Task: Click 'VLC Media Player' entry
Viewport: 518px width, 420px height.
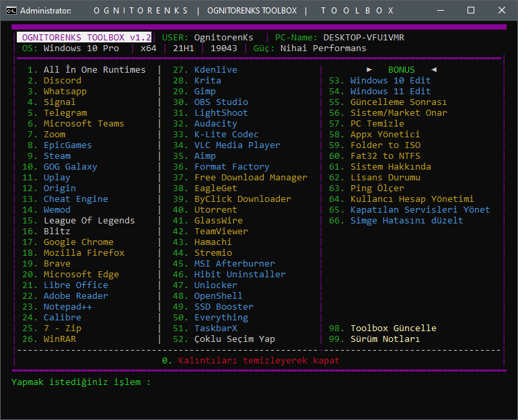Action: pyautogui.click(x=237, y=145)
